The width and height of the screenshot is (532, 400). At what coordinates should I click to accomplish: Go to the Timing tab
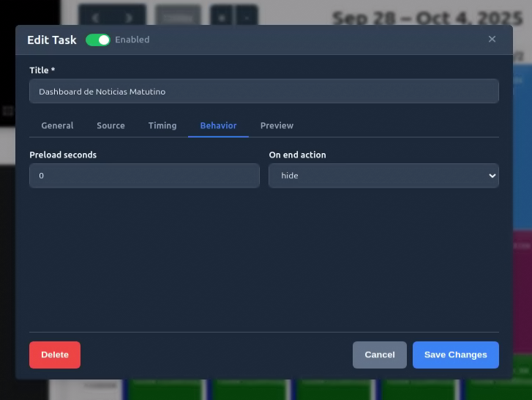162,126
